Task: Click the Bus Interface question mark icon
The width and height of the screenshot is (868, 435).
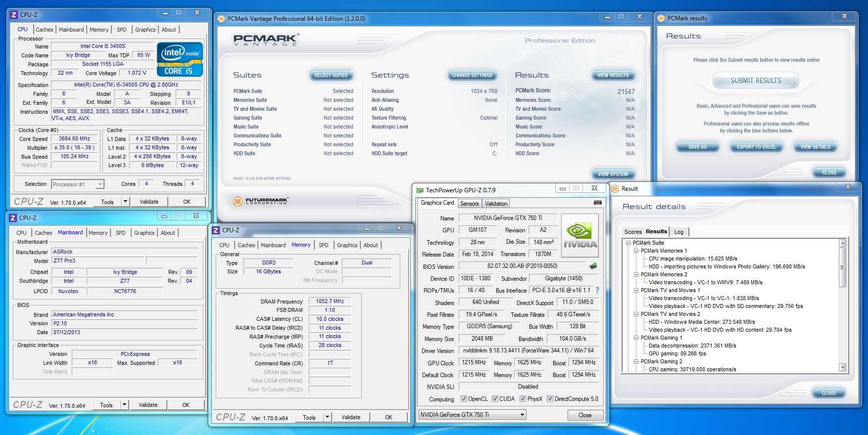Action: [597, 290]
